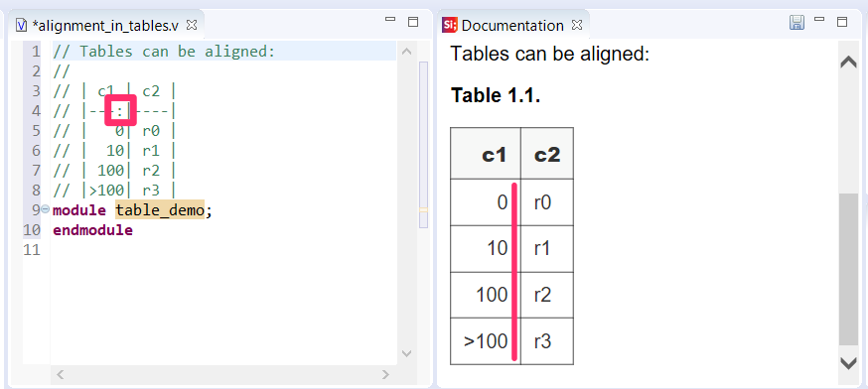Click the Documentation scroll down chevron
868x389 pixels.
(x=848, y=363)
